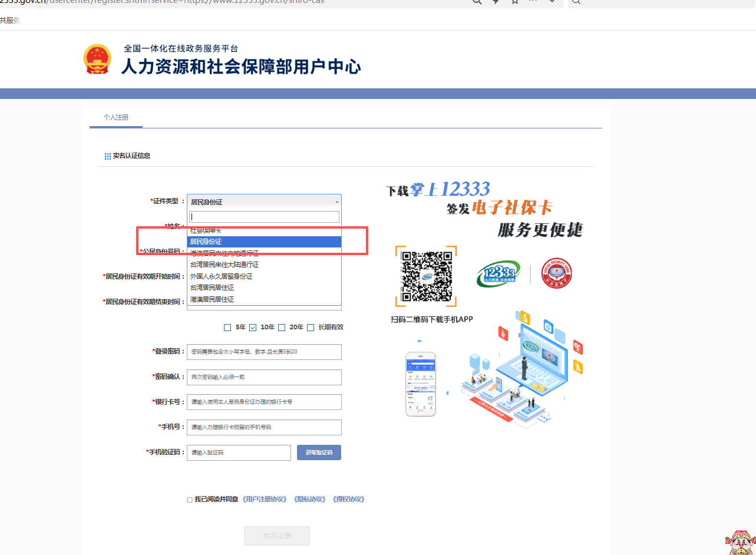Open the 《授权协议》 link
This screenshot has width=756, height=555.
coord(348,500)
